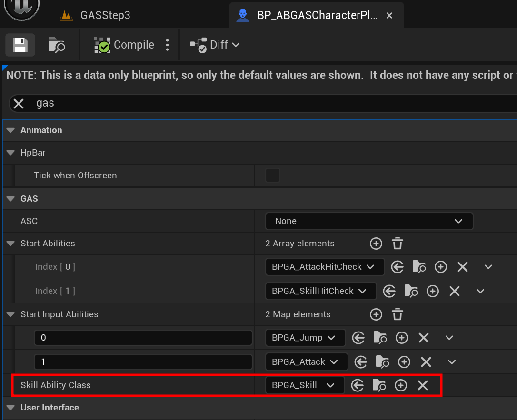Use selected asset for Index 0
517x420 pixels.
pyautogui.click(x=398, y=267)
